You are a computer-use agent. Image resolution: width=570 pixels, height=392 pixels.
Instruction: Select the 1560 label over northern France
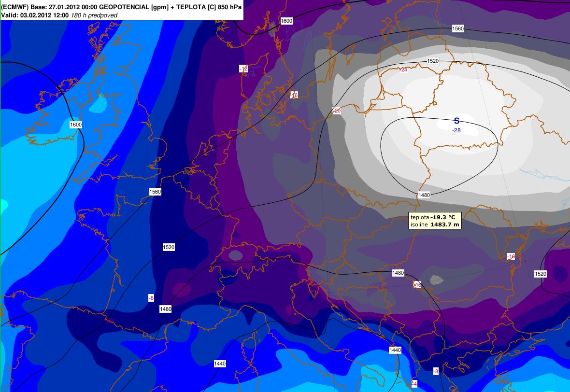point(155,192)
